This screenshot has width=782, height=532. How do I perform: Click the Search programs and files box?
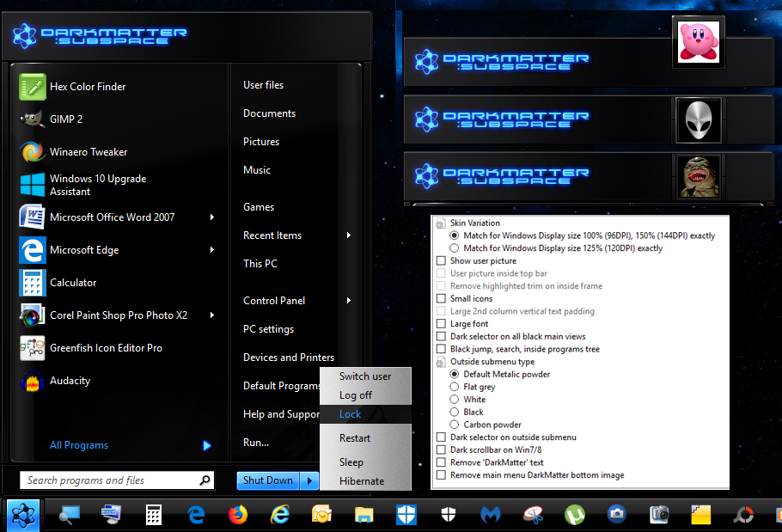(x=110, y=480)
